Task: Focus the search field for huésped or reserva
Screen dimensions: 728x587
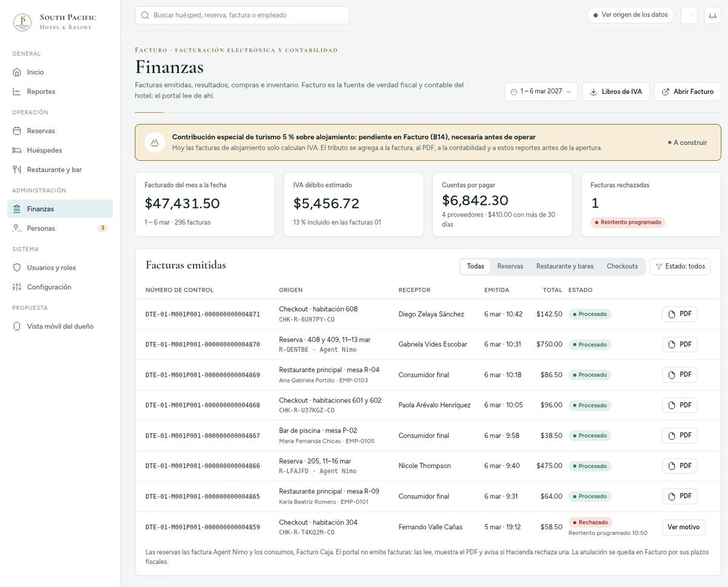Action: (242, 15)
